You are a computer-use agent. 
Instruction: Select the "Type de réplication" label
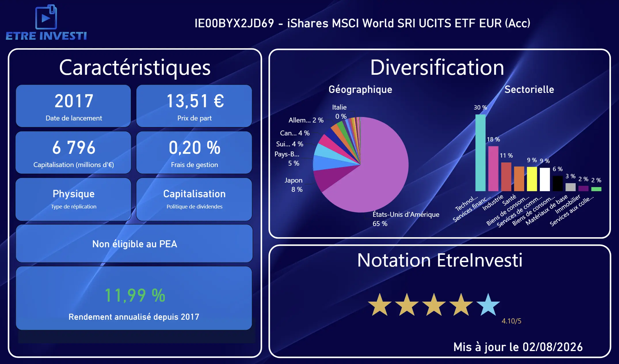point(74,207)
